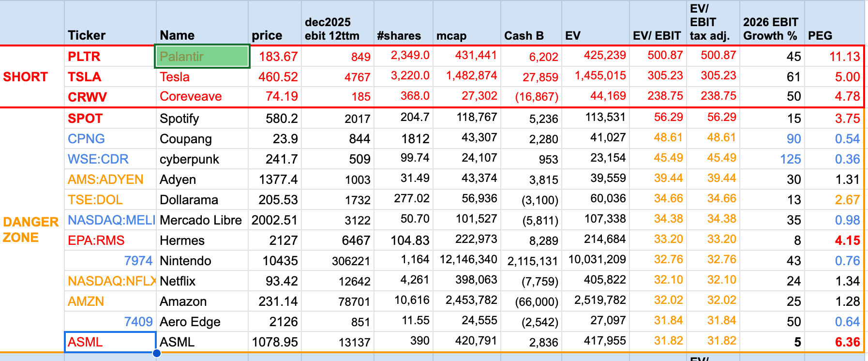The image size is (868, 361).
Task: Click the AMS:ADYEN ticker cell
Action: coord(110,180)
